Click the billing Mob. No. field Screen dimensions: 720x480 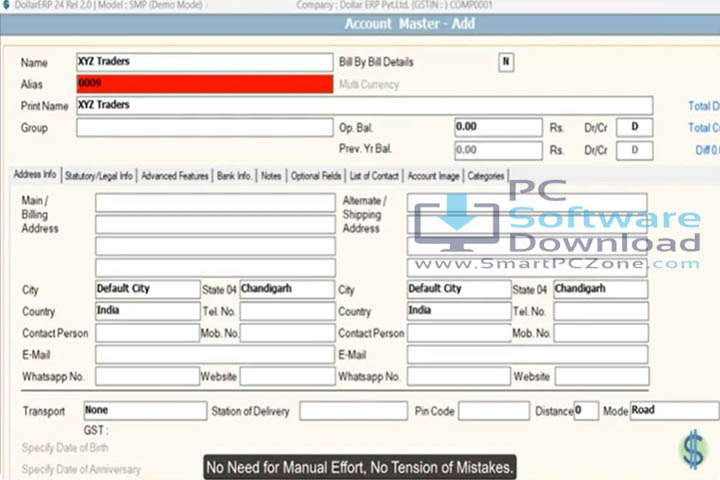coord(287,333)
